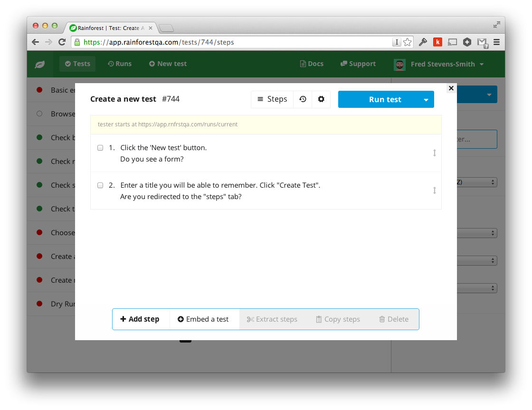Image resolution: width=532 pixels, height=410 pixels.
Task: Click Embed a test
Action: click(x=204, y=319)
